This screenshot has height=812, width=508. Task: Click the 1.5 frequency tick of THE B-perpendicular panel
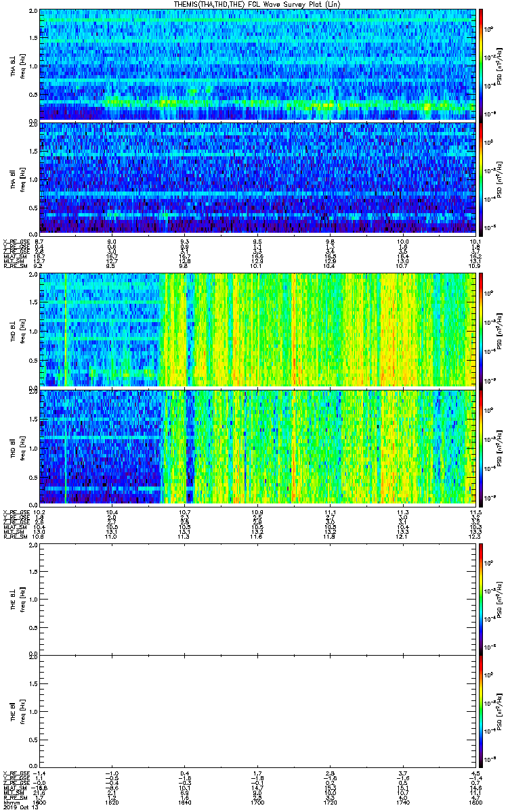click(x=33, y=571)
